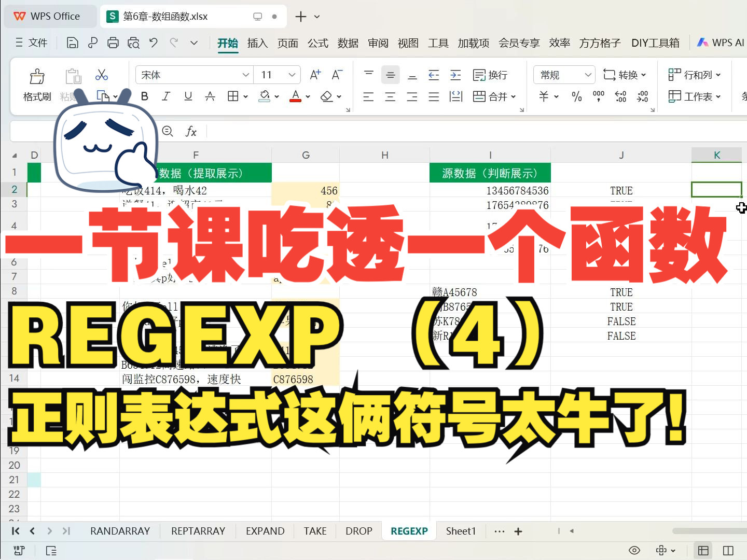The image size is (747, 560).
Task: Open font size dropdown 11
Action: point(292,75)
